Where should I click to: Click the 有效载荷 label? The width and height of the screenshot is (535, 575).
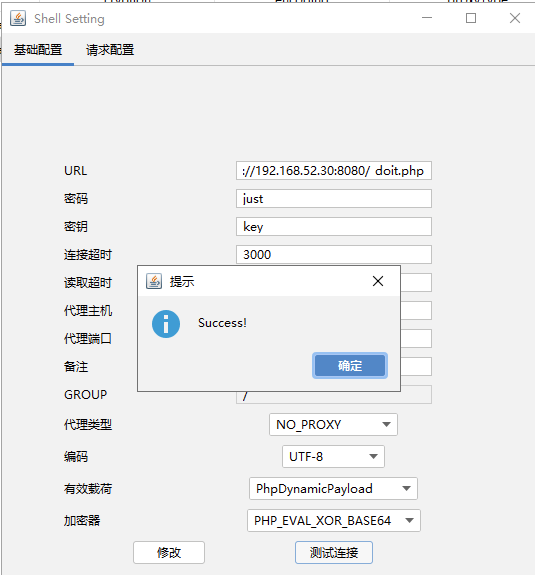88,488
